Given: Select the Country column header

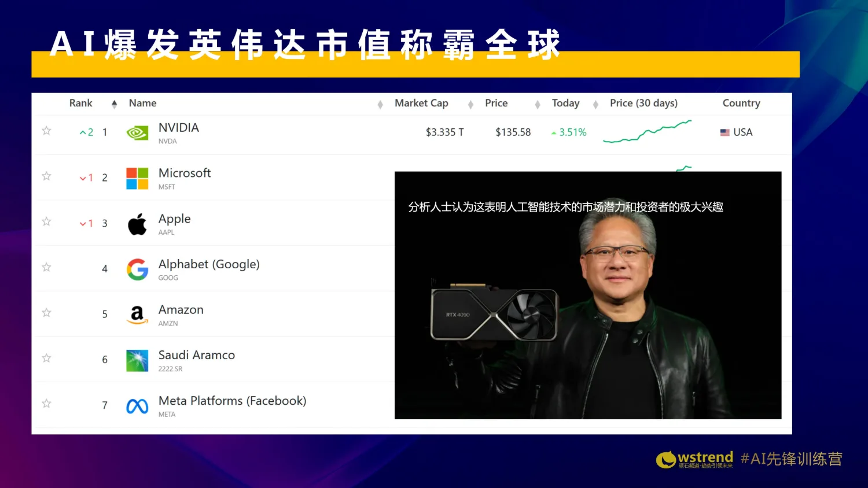Looking at the screenshot, I should [x=741, y=103].
